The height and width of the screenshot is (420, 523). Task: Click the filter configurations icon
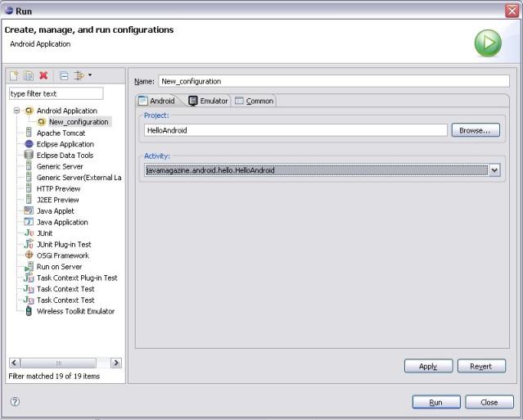pyautogui.click(x=79, y=75)
